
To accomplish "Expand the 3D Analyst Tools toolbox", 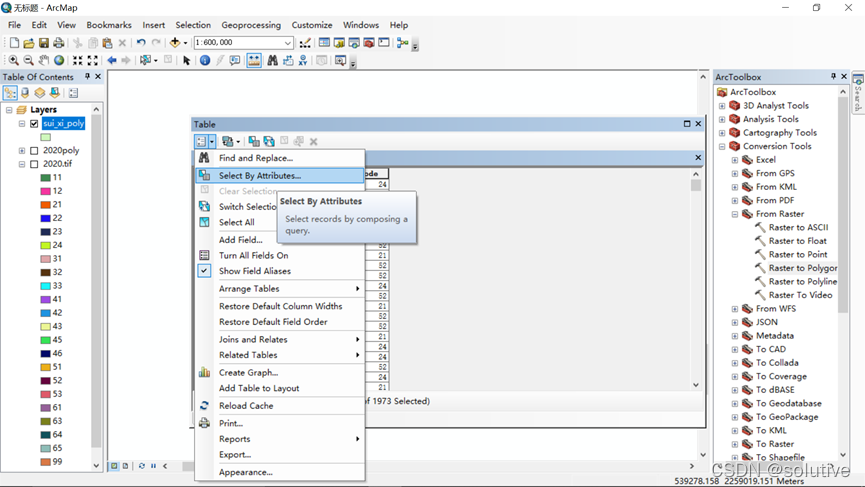I will click(722, 106).
